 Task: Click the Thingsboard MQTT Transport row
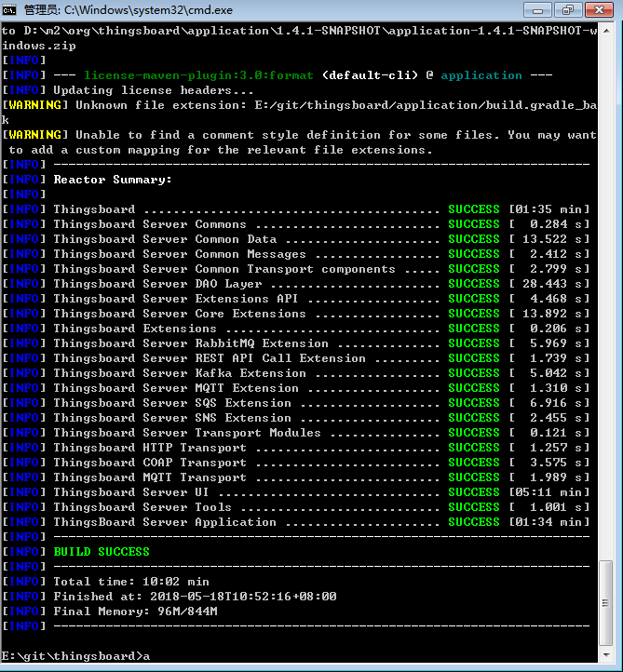[296, 477]
